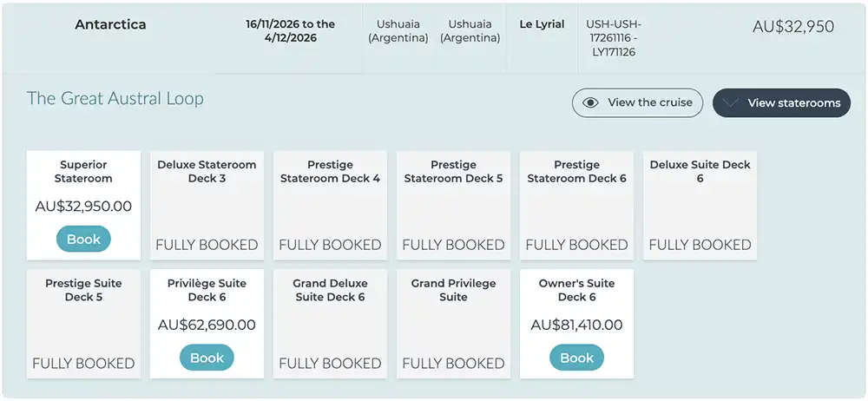The width and height of the screenshot is (868, 401).
Task: Click The Great Austral Loop title
Action: tap(115, 98)
